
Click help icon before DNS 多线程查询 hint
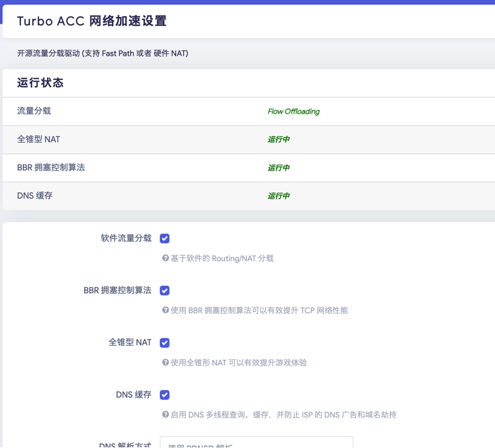pos(165,415)
